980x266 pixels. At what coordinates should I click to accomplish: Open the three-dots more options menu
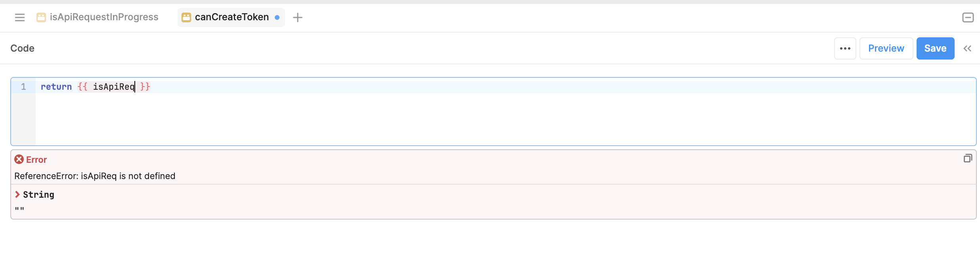(845, 48)
